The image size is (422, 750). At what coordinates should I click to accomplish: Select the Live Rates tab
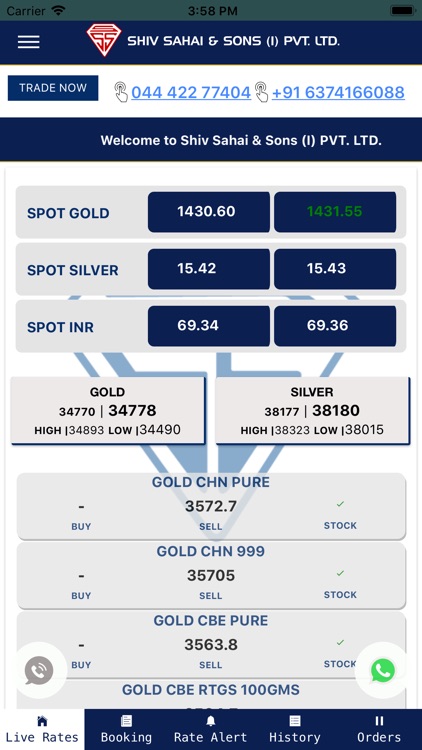[42, 729]
